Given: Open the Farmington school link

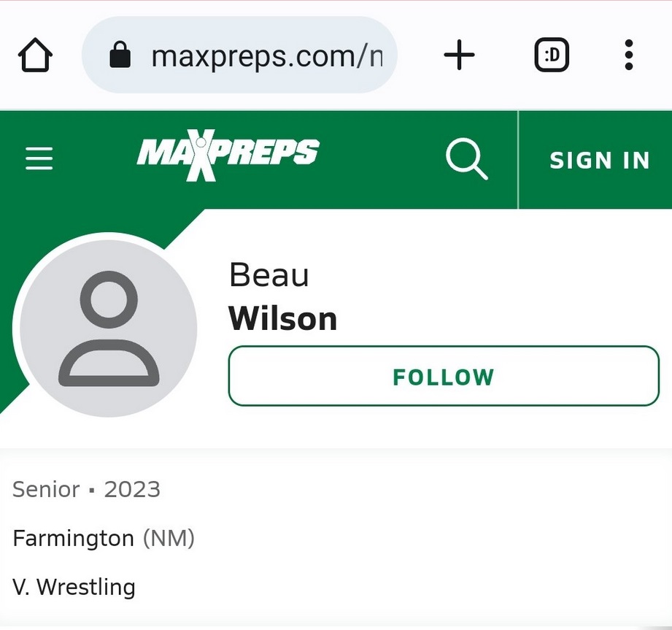Looking at the screenshot, I should (73, 538).
